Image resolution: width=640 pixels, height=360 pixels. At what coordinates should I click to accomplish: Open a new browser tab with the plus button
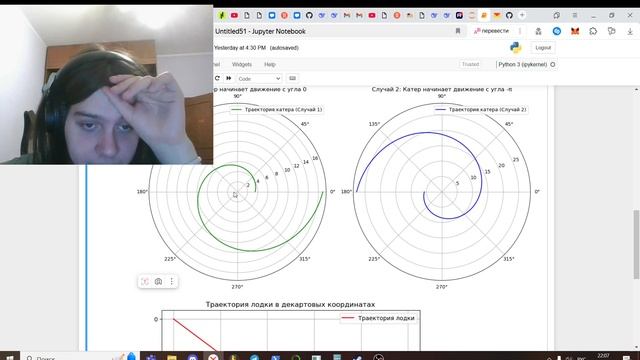[x=522, y=15]
